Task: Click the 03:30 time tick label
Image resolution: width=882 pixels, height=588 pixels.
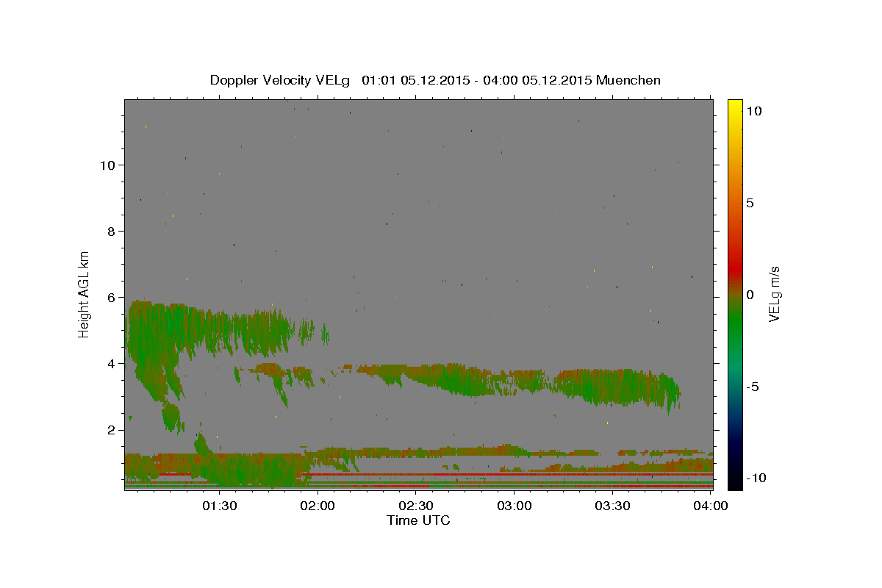Action: 613,506
